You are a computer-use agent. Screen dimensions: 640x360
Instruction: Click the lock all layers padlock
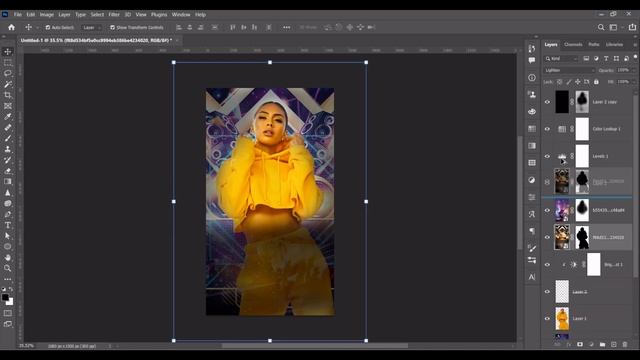[596, 82]
